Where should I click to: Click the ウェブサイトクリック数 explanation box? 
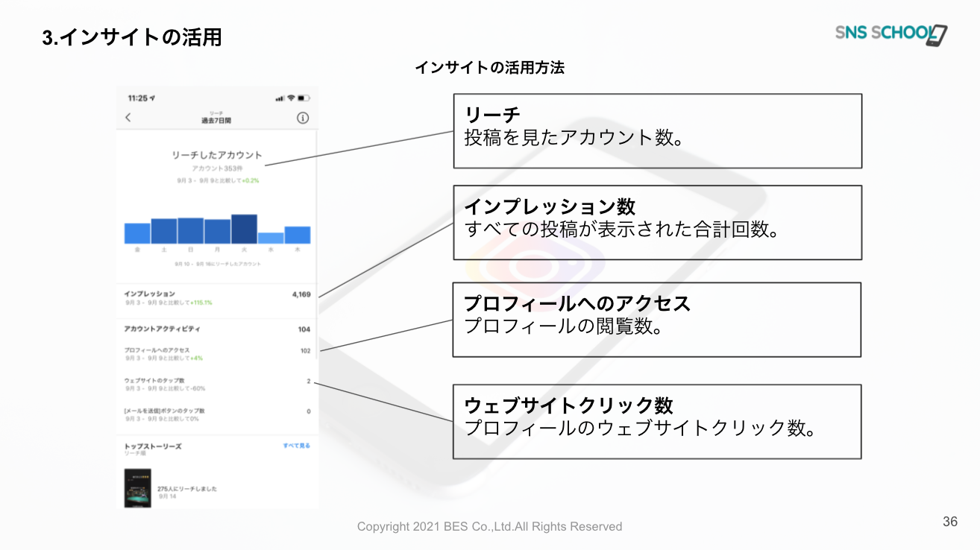657,421
